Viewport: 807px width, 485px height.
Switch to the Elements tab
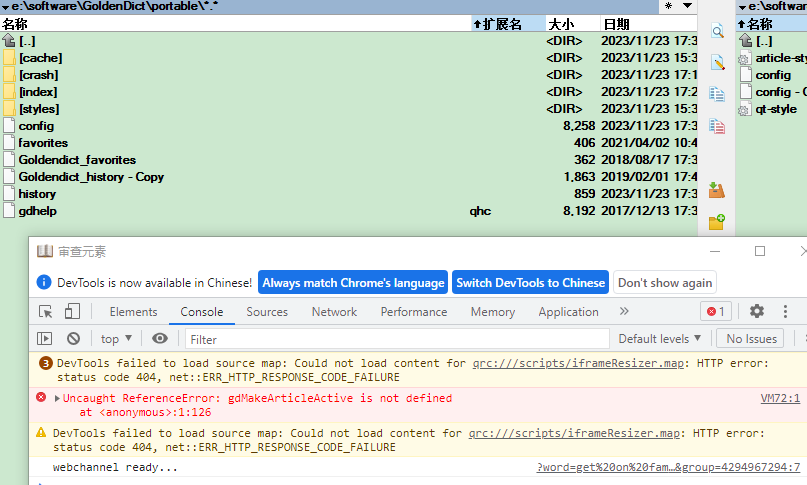pos(133,311)
